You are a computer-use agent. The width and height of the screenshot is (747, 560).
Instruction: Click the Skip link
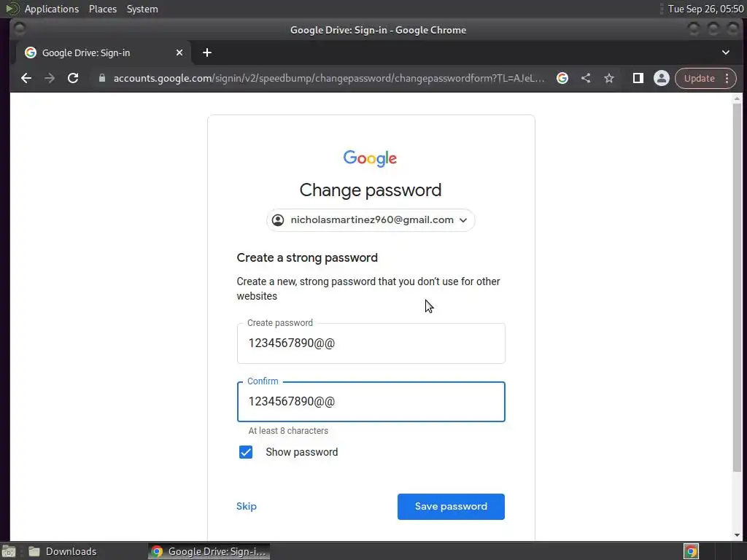click(247, 506)
